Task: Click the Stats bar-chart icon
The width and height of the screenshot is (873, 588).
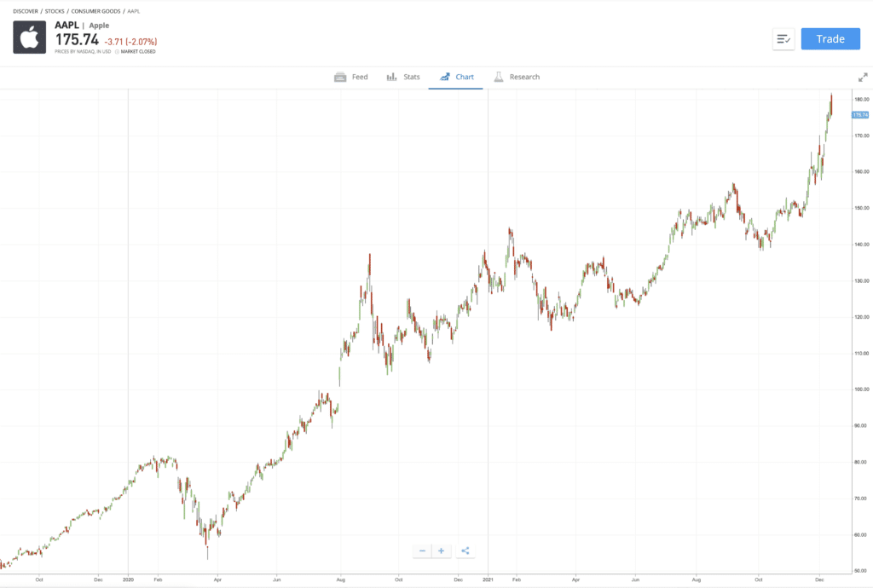Action: 391,77
